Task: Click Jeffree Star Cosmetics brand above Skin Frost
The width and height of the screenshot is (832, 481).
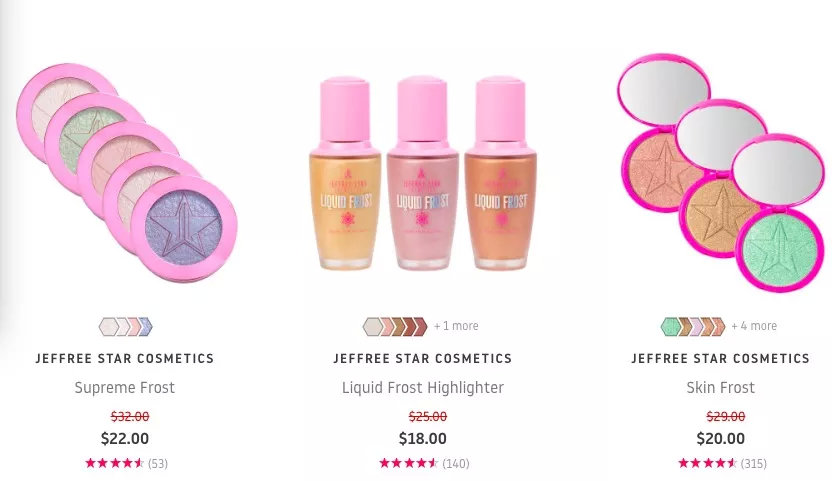Action: [x=721, y=358]
